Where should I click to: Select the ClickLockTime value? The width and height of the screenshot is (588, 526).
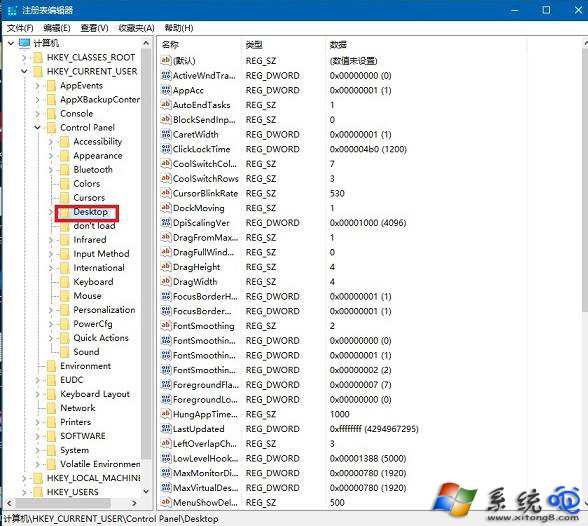click(202, 149)
